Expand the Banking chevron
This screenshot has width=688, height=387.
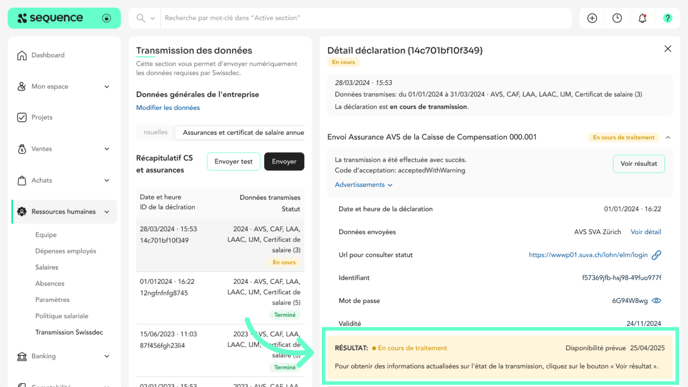click(x=107, y=356)
